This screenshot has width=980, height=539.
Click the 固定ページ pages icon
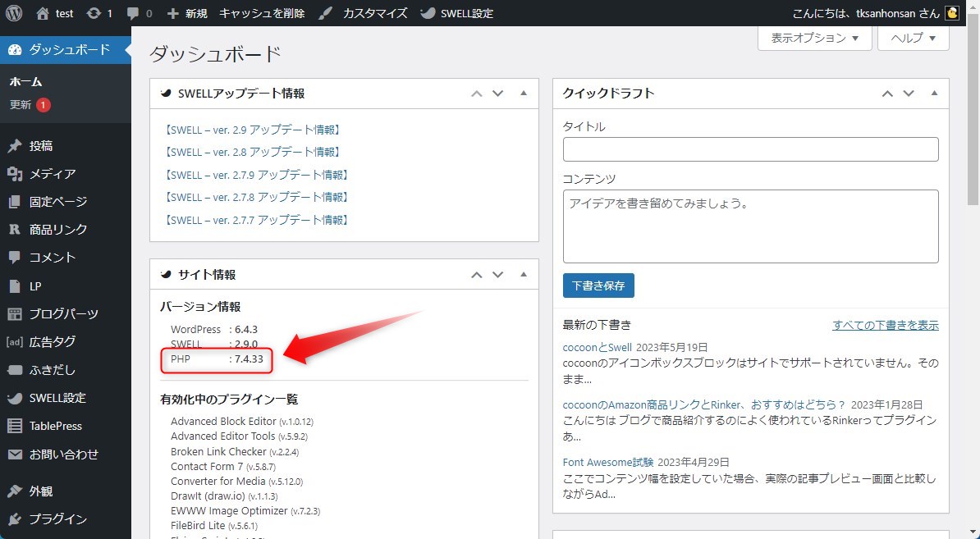click(x=15, y=202)
